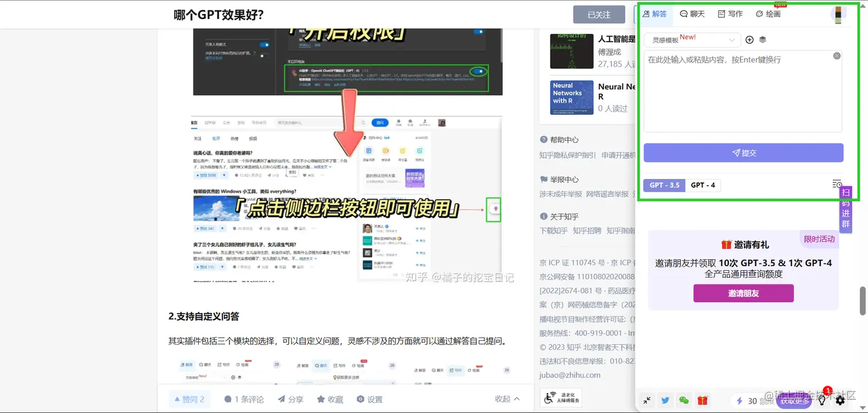The height and width of the screenshot is (413, 868).
Task: Open the stacked layers icon beside template dropdown
Action: coord(762,40)
